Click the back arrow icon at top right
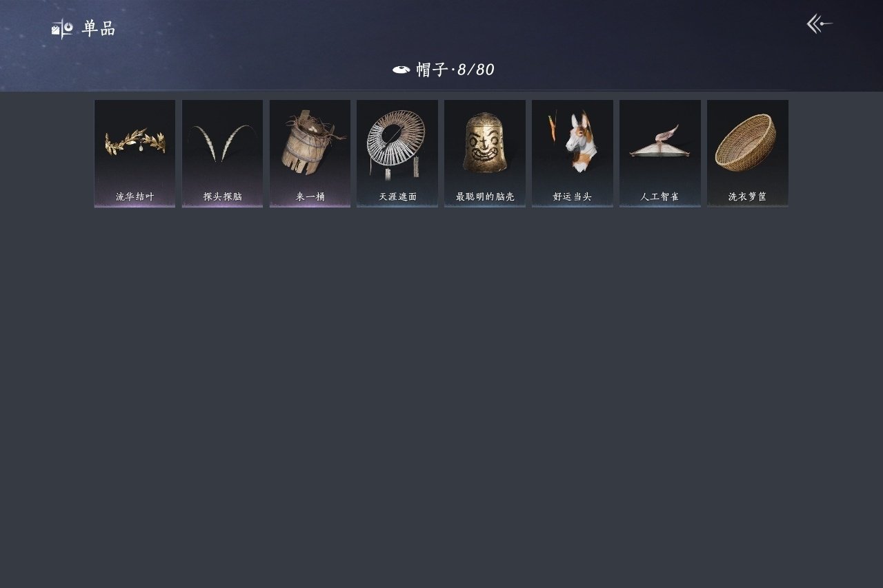883x588 pixels. pos(820,24)
